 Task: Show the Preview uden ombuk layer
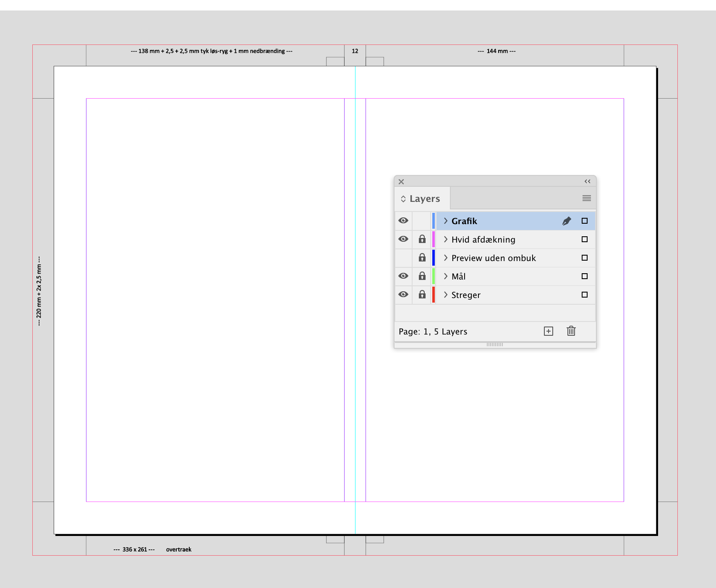tap(403, 258)
